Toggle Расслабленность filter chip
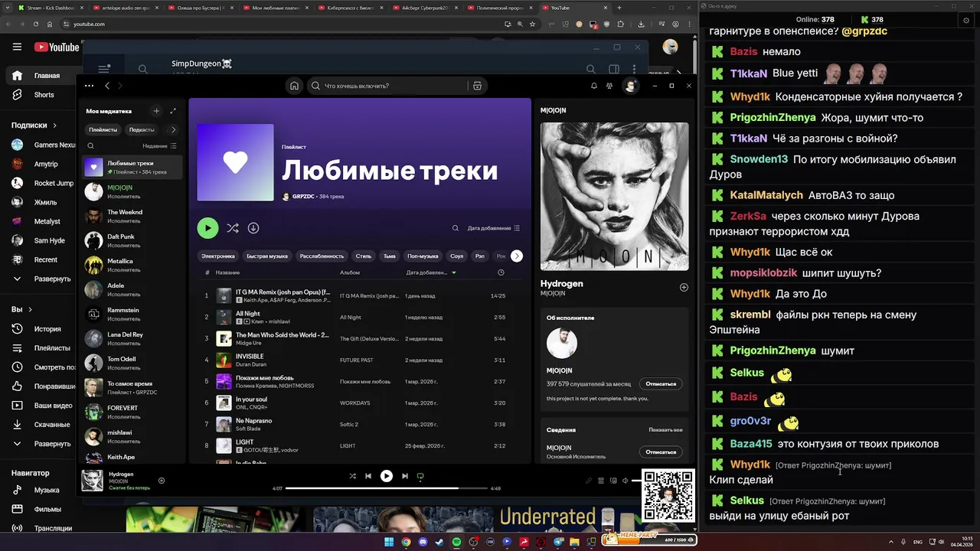Screen dimensions: 980x551 click(x=322, y=256)
